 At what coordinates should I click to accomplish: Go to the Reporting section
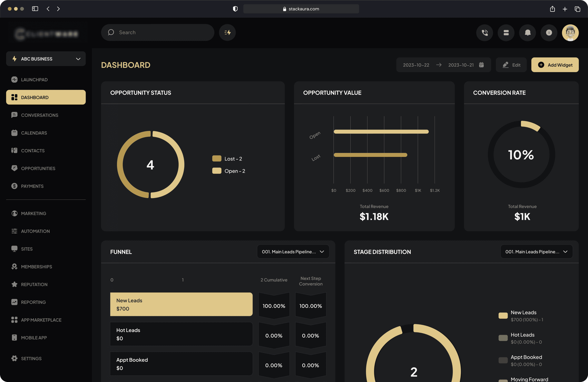coord(33,302)
